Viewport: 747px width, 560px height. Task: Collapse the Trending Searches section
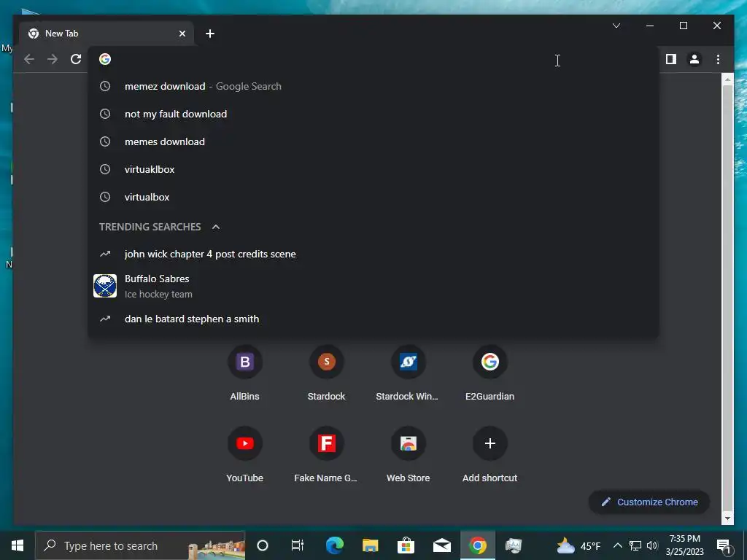[216, 227]
